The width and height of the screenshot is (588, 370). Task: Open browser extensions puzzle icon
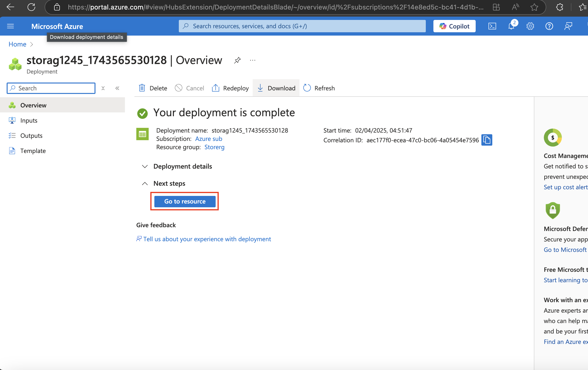point(560,7)
